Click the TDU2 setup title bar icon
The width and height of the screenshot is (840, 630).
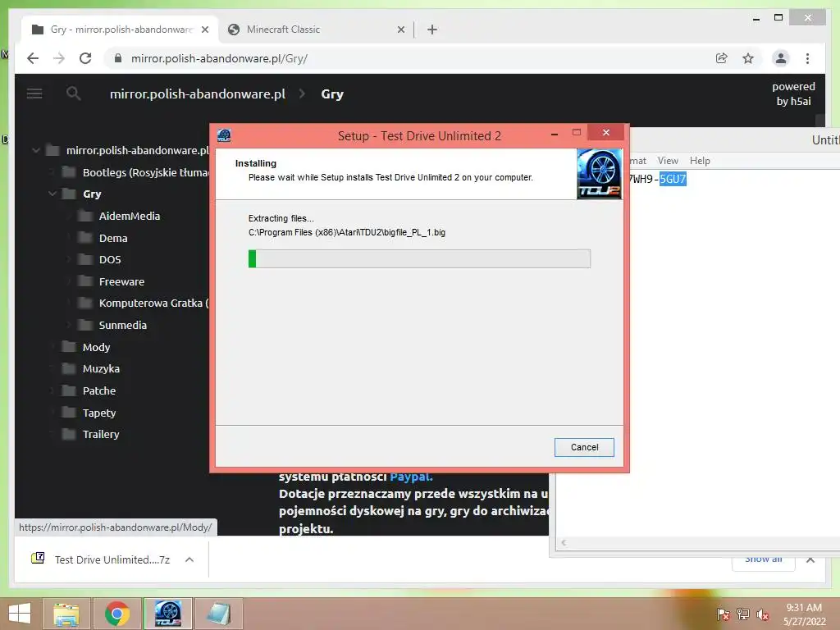[x=224, y=135]
